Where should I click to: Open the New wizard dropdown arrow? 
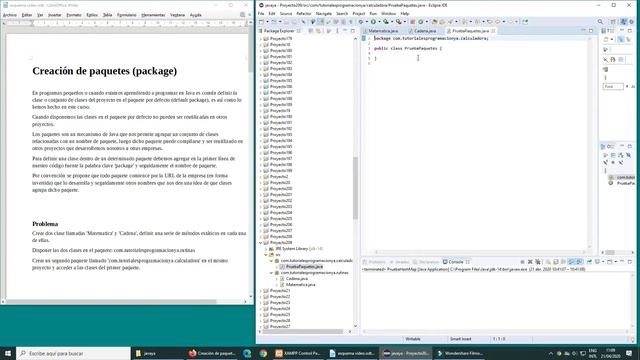[x=267, y=22]
